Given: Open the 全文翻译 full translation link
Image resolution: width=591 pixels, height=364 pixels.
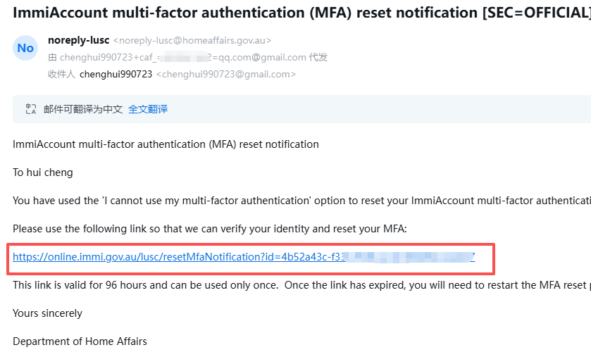Looking at the screenshot, I should pos(148,109).
